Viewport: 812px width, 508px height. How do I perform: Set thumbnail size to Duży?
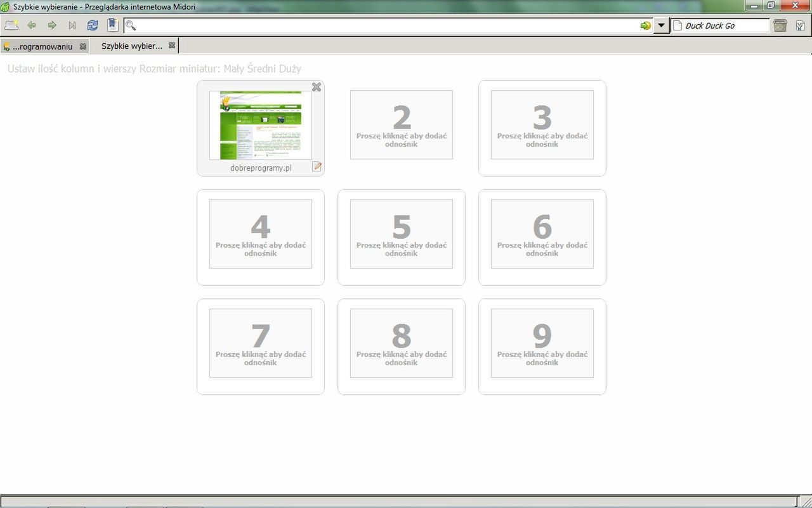[x=290, y=69]
